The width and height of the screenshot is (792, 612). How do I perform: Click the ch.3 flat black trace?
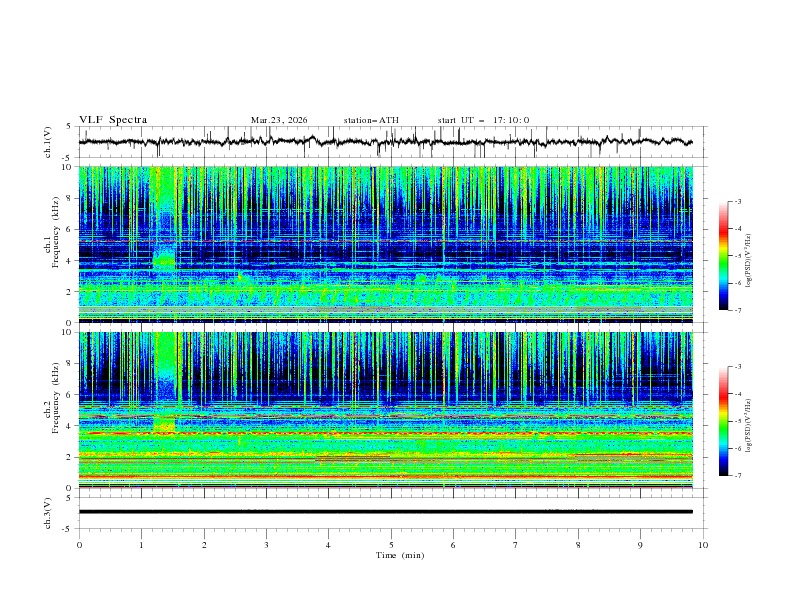tap(386, 512)
